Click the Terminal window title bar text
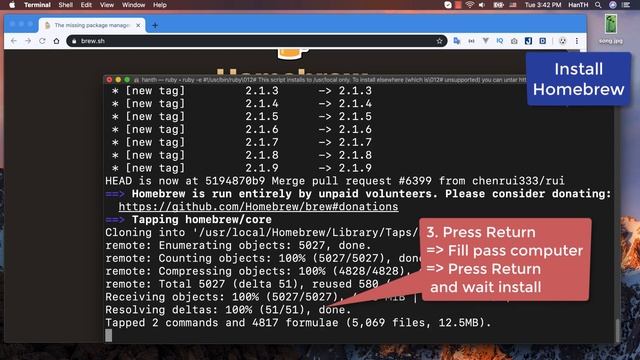Screen dimensions: 640x360 point(334,80)
